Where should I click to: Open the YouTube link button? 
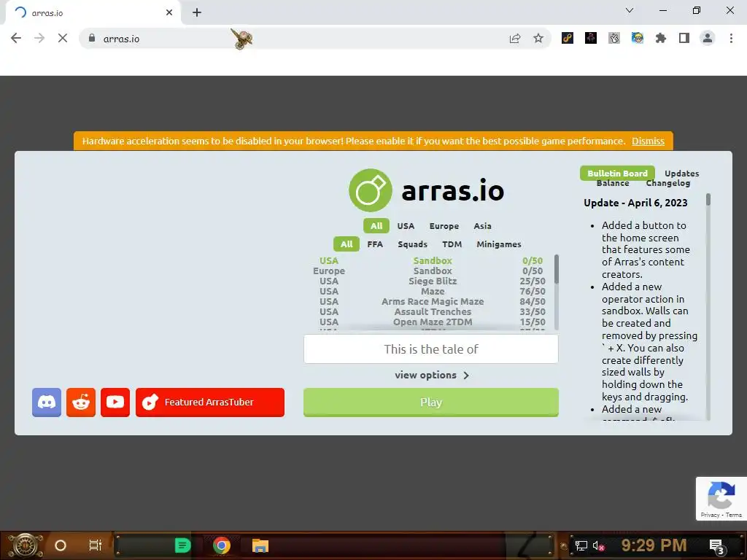pos(115,402)
